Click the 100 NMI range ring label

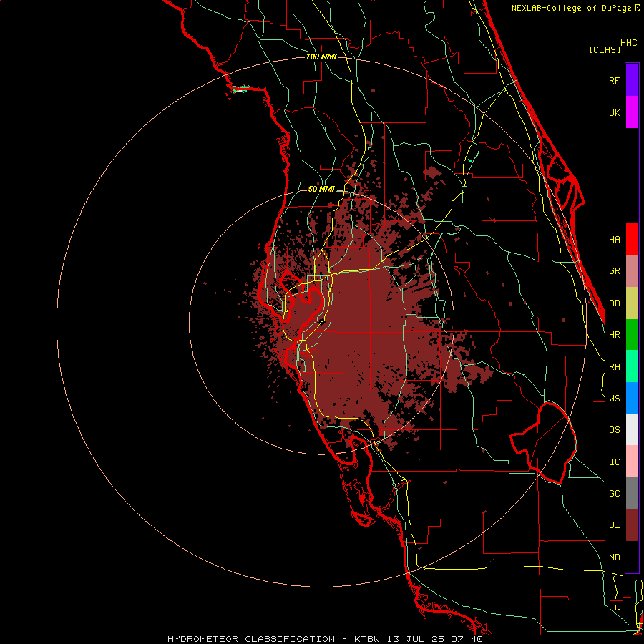321,57
